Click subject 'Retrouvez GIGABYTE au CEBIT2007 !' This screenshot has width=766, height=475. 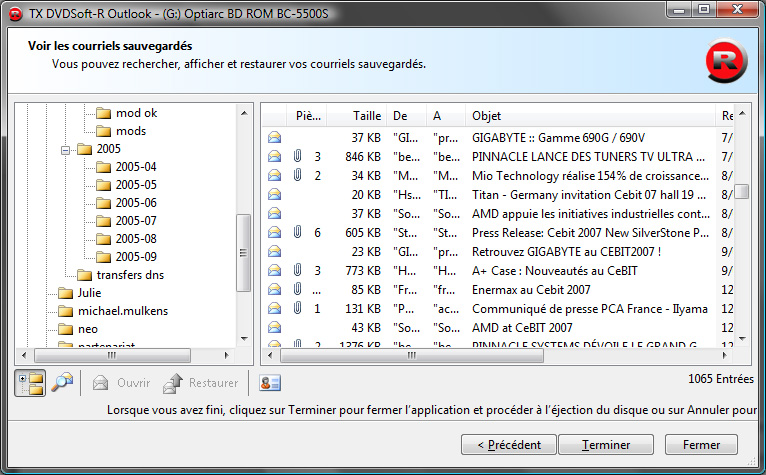pyautogui.click(x=566, y=252)
